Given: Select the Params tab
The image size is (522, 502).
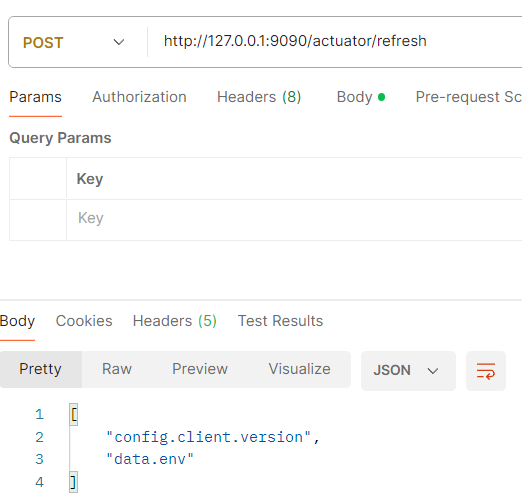Looking at the screenshot, I should coord(35,97).
